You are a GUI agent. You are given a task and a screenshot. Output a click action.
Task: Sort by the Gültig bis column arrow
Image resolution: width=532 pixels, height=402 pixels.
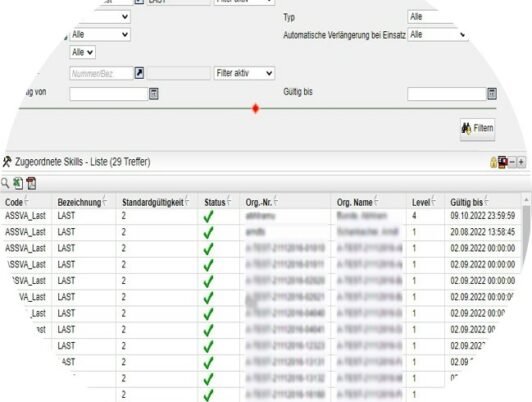(x=487, y=202)
